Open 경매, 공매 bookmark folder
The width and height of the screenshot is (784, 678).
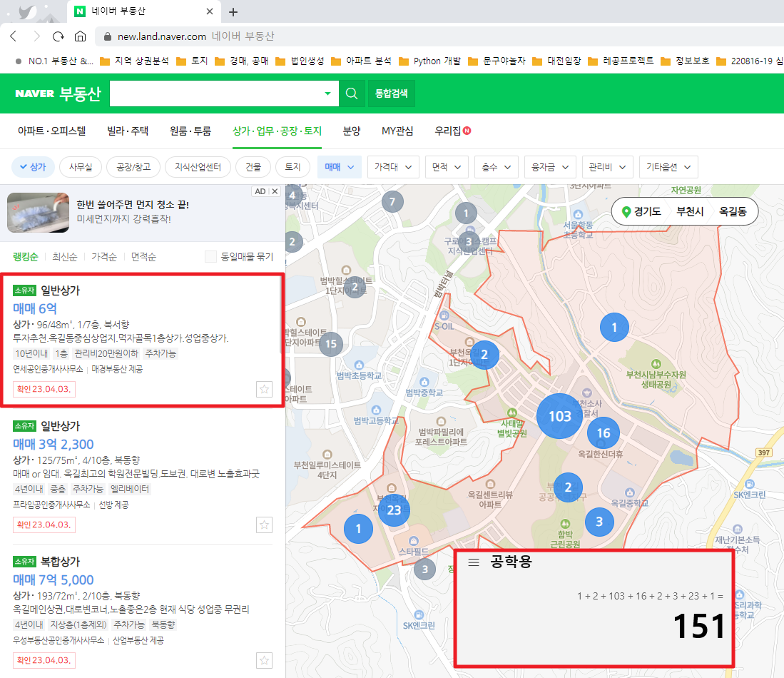pyautogui.click(x=242, y=61)
